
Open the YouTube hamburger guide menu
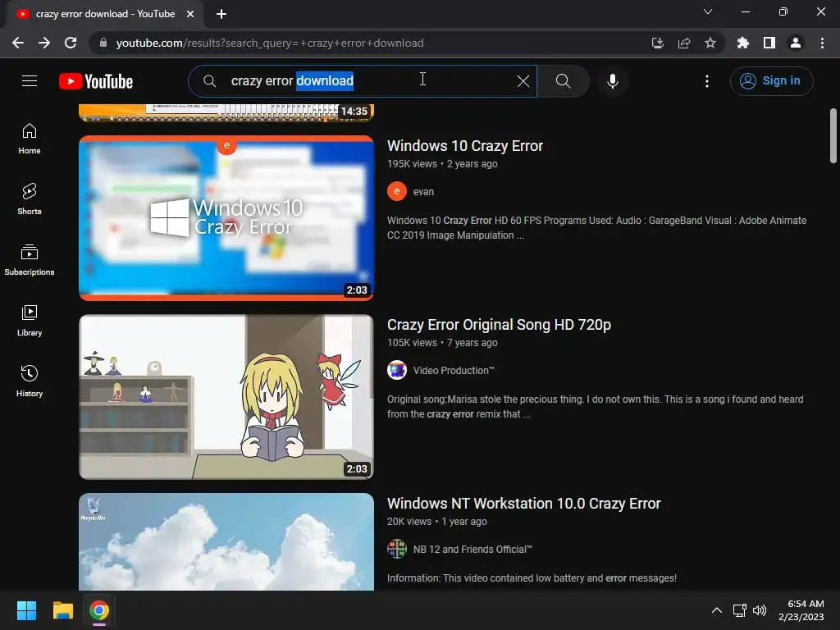[x=30, y=81]
